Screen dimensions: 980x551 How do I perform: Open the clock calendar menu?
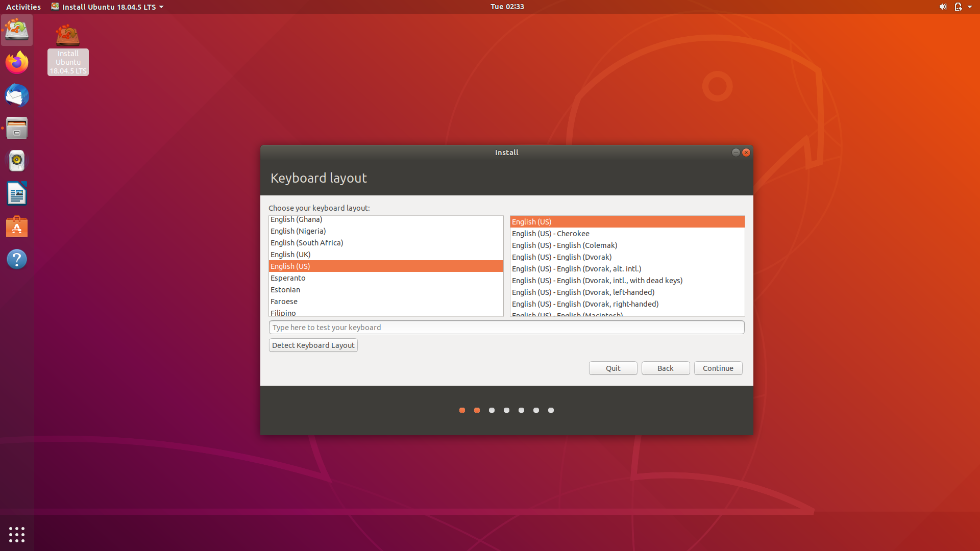click(x=507, y=7)
